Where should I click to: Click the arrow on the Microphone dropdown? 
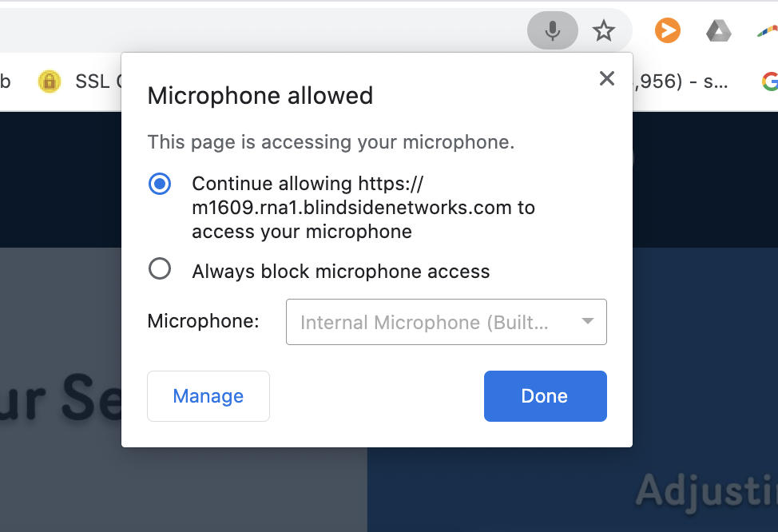(x=588, y=322)
